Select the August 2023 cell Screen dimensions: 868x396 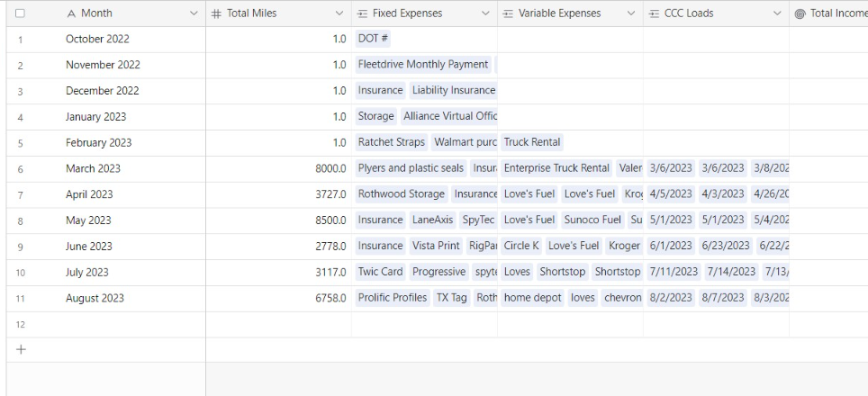point(95,298)
